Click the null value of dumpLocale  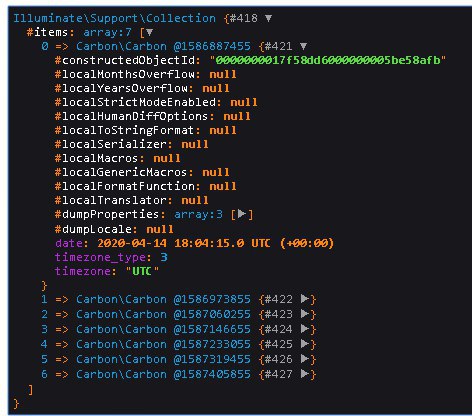[160, 229]
